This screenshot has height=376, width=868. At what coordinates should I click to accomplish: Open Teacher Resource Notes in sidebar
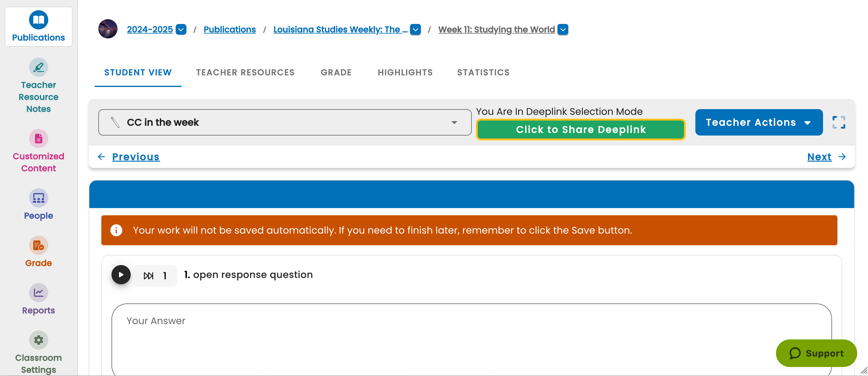coord(38,86)
